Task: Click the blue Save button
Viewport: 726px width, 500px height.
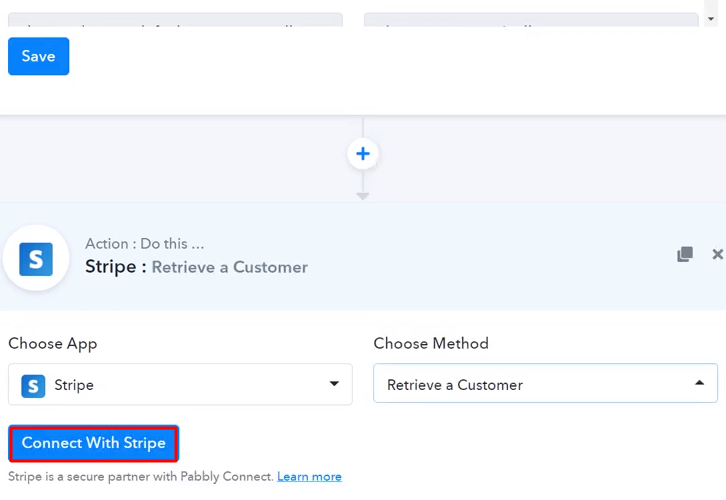Action: (x=38, y=56)
